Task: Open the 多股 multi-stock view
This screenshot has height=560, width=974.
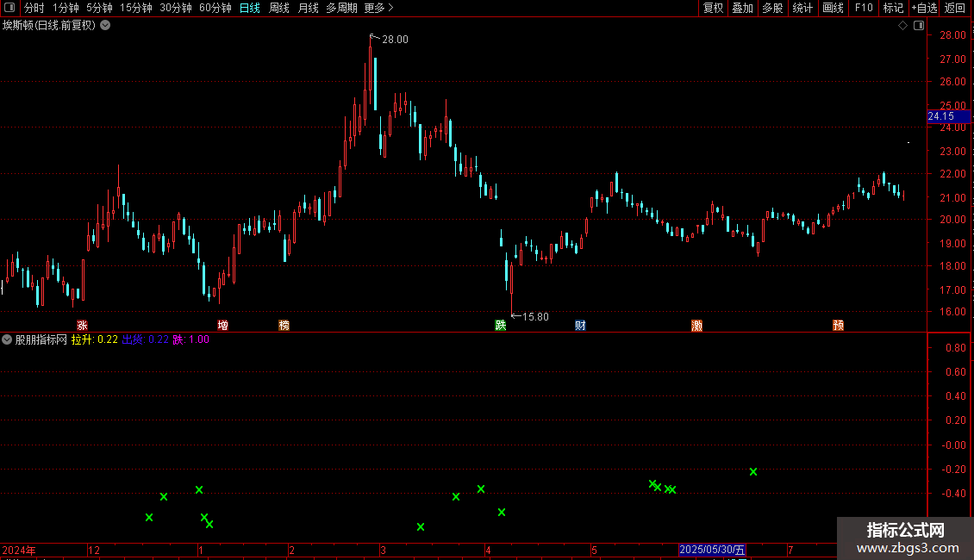Action: 772,8
